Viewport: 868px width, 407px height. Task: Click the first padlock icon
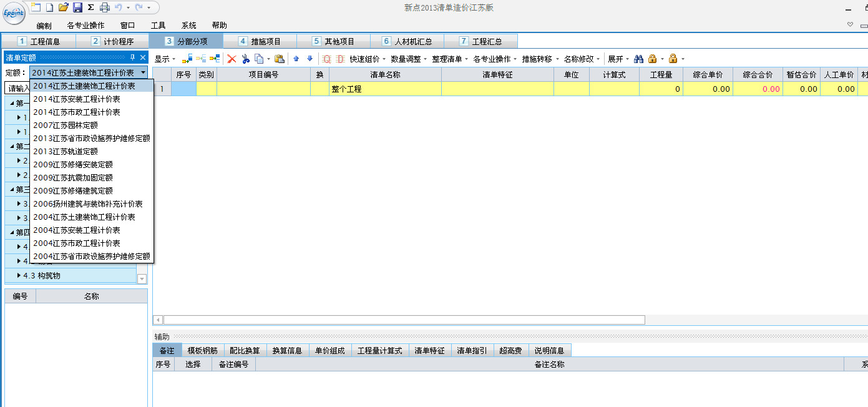pos(652,59)
